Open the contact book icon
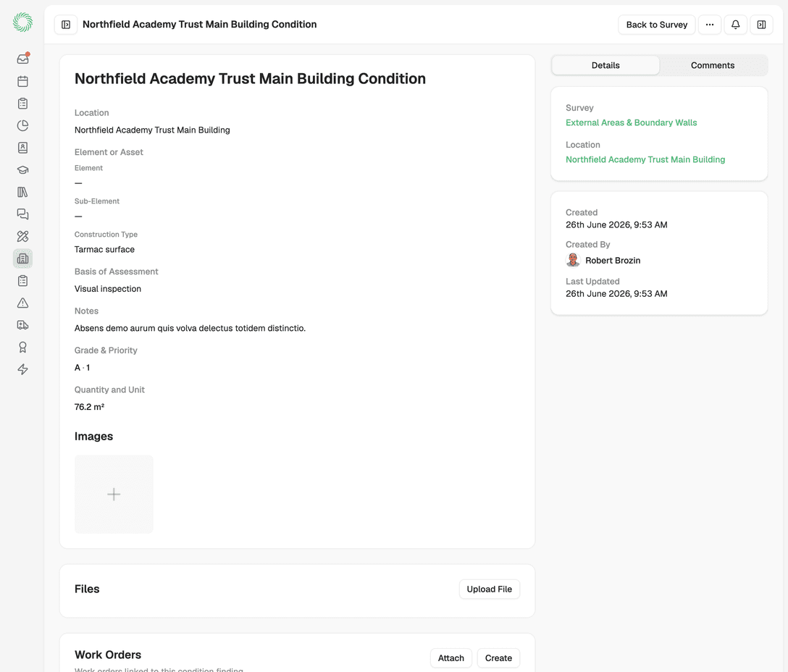The height and width of the screenshot is (672, 788). pyautogui.click(x=22, y=148)
